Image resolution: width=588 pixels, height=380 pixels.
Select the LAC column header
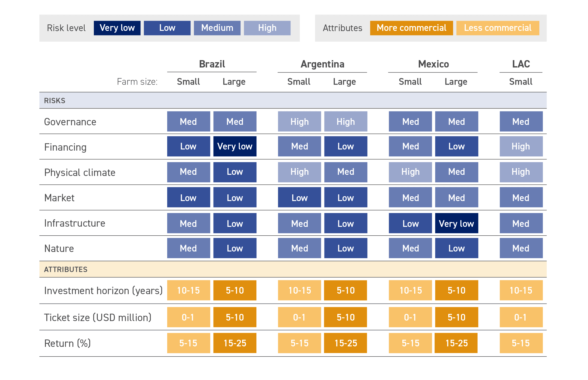[x=521, y=64]
